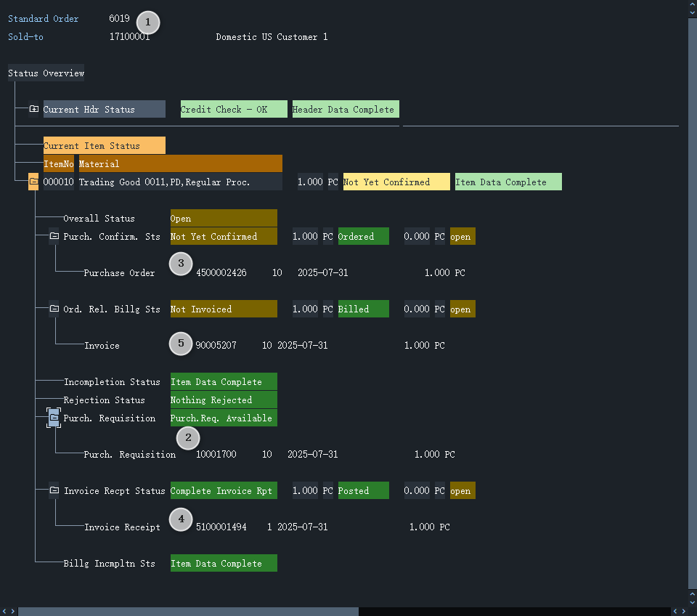Click the horizontal scrollbar left arrow
The width and height of the screenshot is (697, 616).
pyautogui.click(x=4, y=612)
